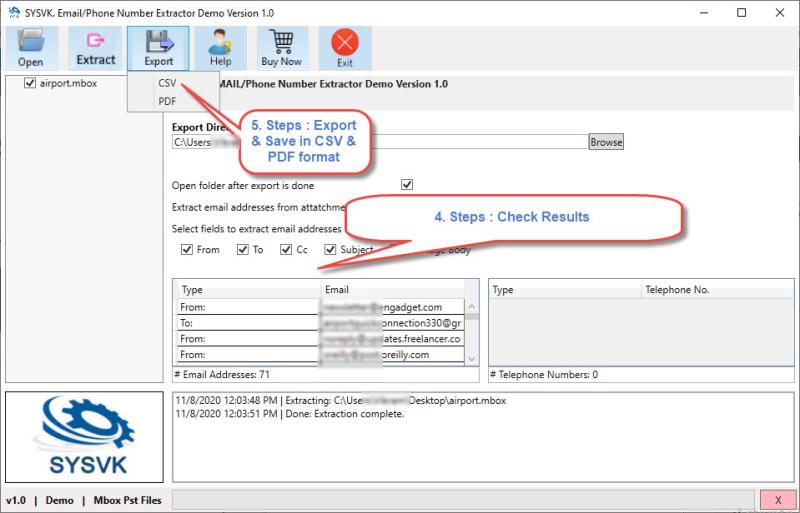
Task: Click the Telephone No. column header
Action: click(717, 289)
